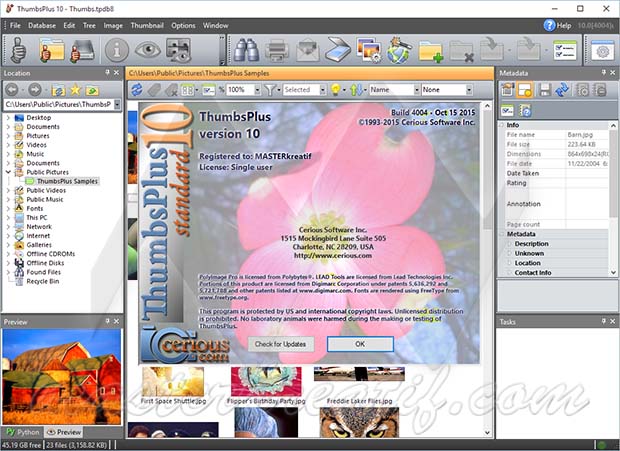Viewport: 620px width, 451px height.
Task: Click the Help button
Action: (558, 25)
